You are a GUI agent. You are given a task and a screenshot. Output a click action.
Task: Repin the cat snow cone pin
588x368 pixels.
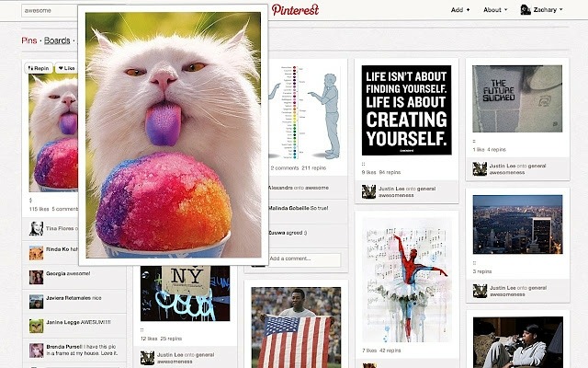click(x=39, y=68)
